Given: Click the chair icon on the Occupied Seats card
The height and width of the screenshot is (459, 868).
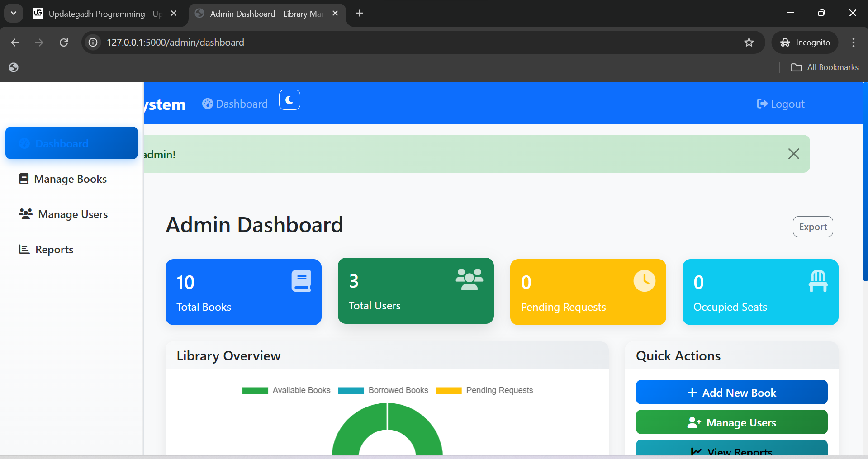Looking at the screenshot, I should 818,281.
